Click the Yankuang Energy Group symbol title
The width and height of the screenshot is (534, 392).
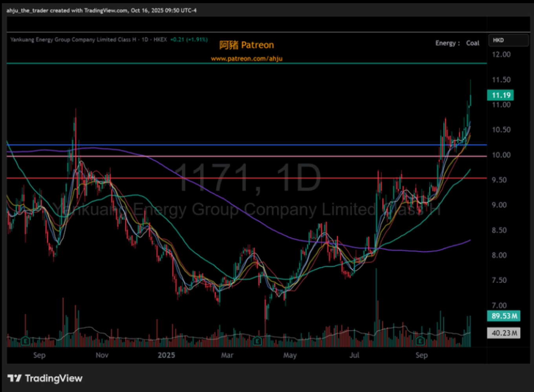73,40
